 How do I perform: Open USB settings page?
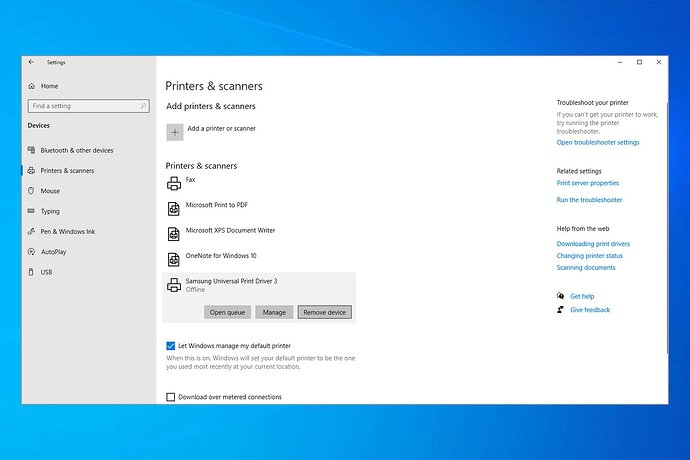click(46, 272)
